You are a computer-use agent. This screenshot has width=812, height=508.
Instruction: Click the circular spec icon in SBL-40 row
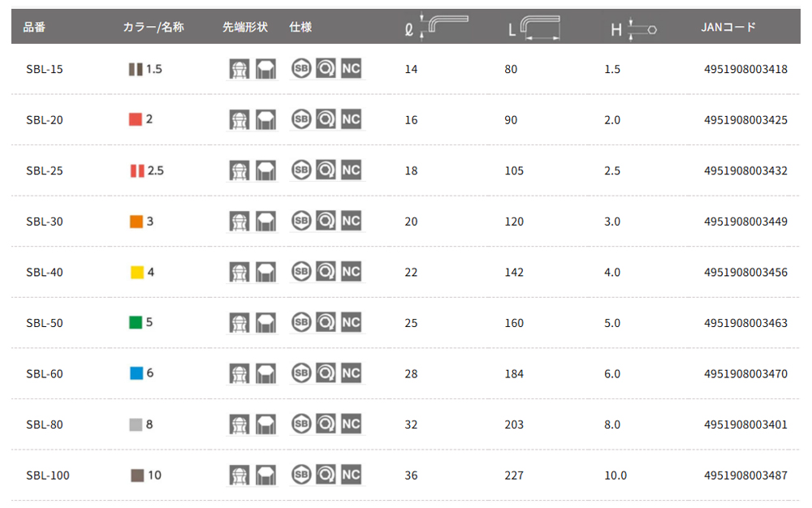coord(326,272)
